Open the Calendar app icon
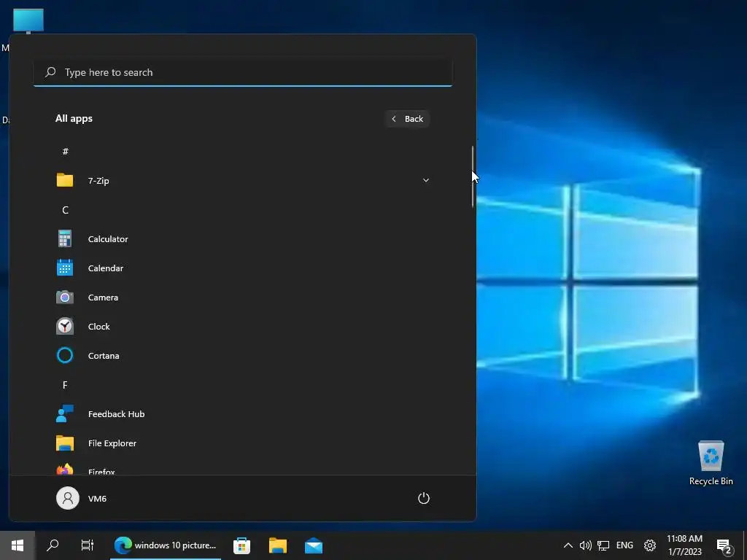This screenshot has width=747, height=560. pos(65,268)
